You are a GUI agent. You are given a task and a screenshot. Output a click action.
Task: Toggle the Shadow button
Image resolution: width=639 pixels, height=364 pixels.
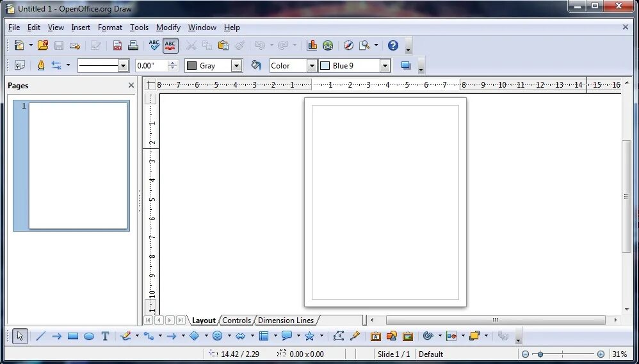click(406, 65)
